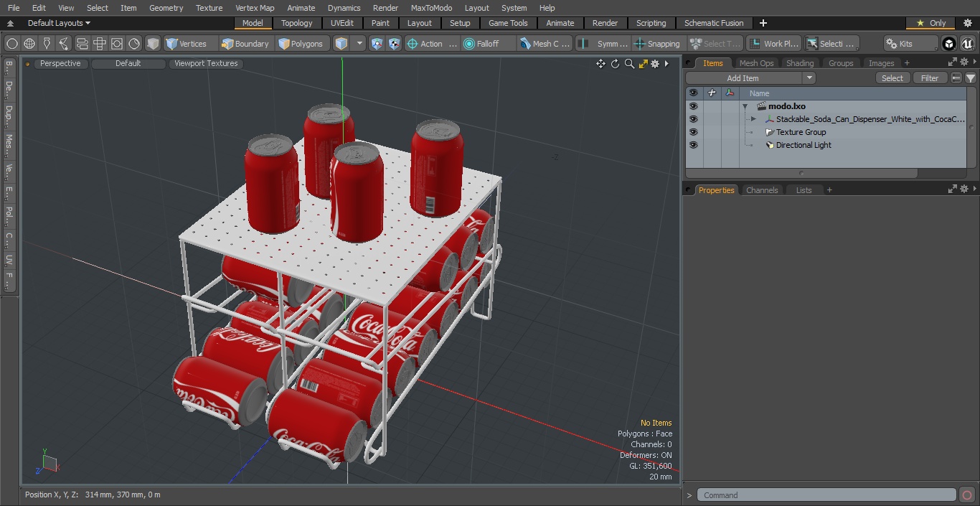Click the Add Item button
This screenshot has width=980, height=506.
[x=743, y=78]
